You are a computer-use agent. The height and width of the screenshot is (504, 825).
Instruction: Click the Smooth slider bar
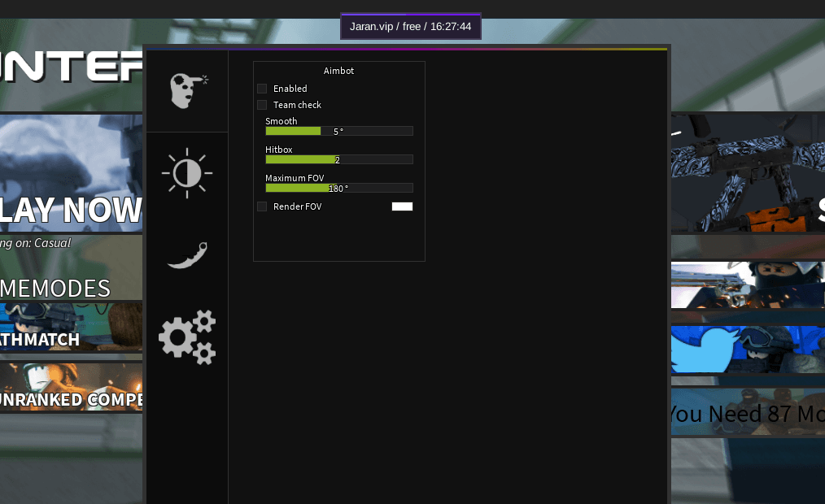coord(338,131)
